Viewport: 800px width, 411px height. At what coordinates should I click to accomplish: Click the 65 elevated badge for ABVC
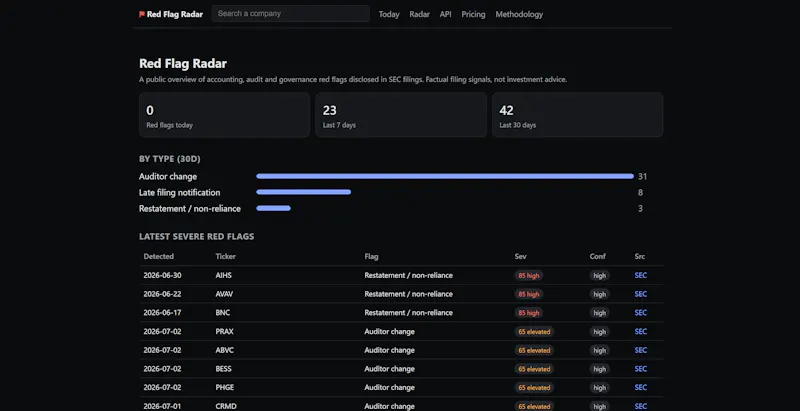[x=534, y=350]
